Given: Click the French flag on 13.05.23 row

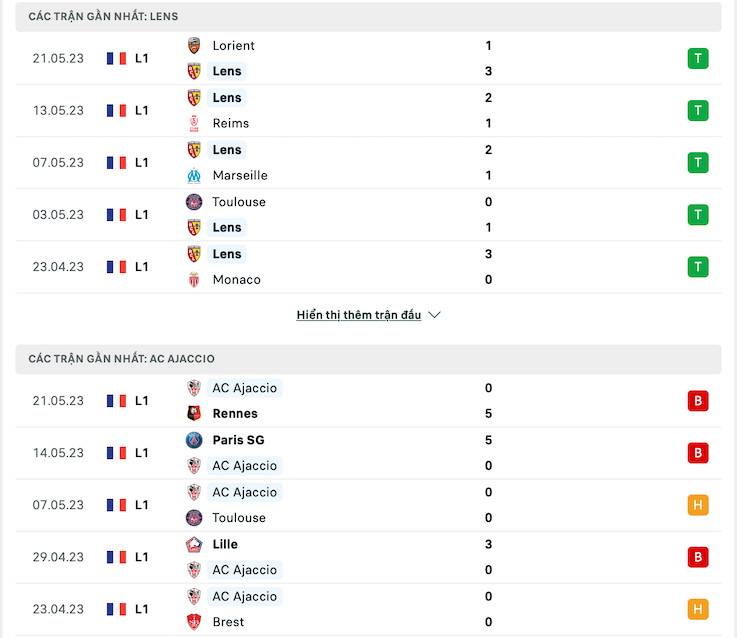Looking at the screenshot, I should [x=116, y=110].
